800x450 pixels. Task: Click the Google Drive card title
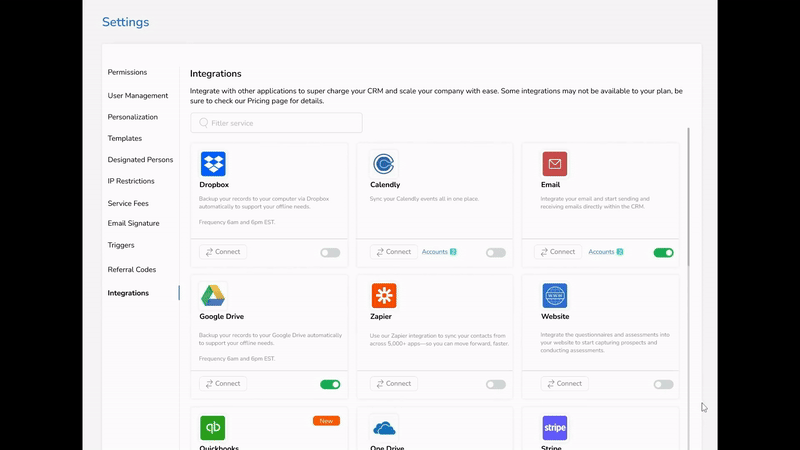(x=221, y=316)
